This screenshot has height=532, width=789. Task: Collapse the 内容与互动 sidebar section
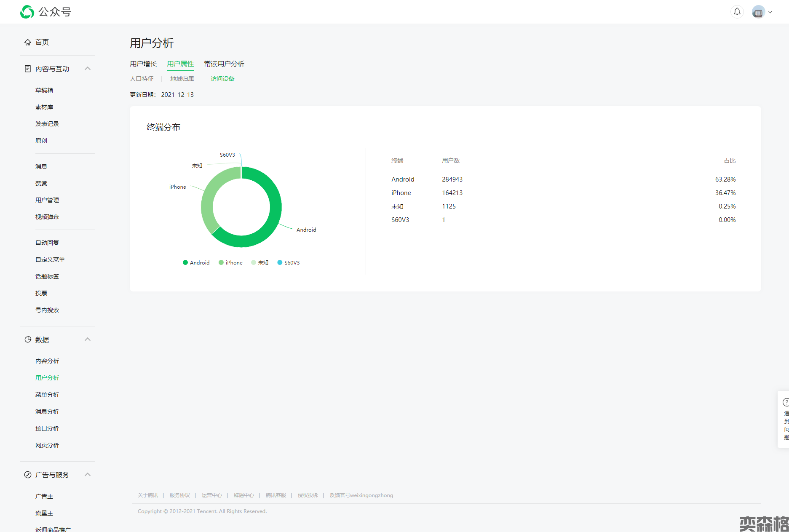coord(88,69)
